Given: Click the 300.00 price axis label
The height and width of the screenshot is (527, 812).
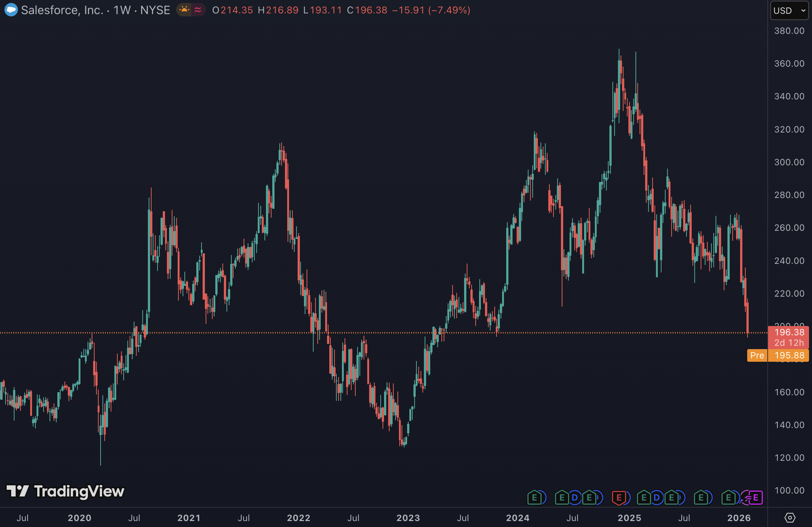Looking at the screenshot, I should [789, 162].
